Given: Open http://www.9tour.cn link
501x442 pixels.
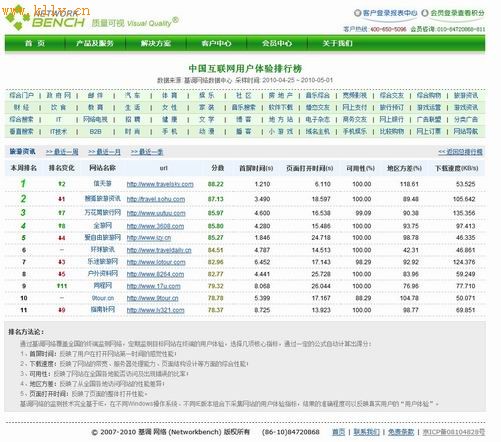Looking at the screenshot, I should point(153,298).
